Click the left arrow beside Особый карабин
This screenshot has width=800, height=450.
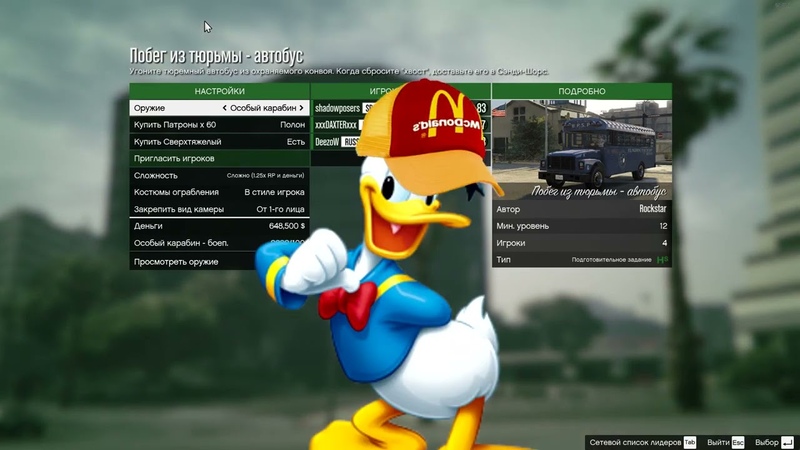[x=224, y=108]
